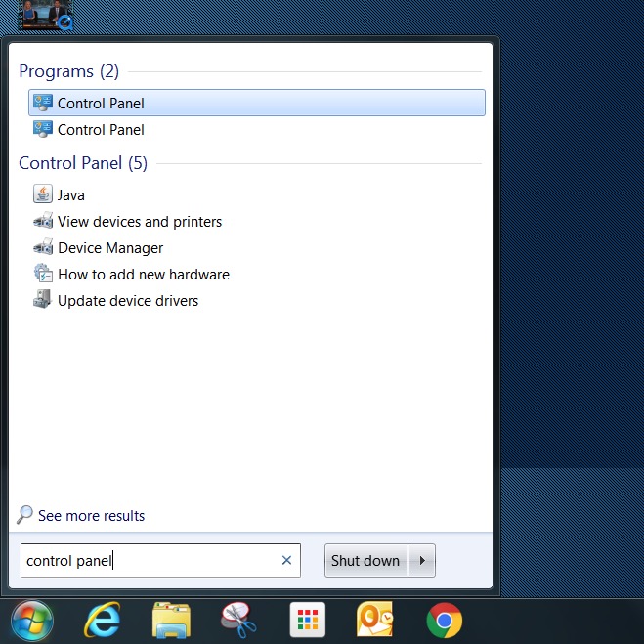
Task: Click the Device Manager printer icon
Action: click(x=43, y=247)
